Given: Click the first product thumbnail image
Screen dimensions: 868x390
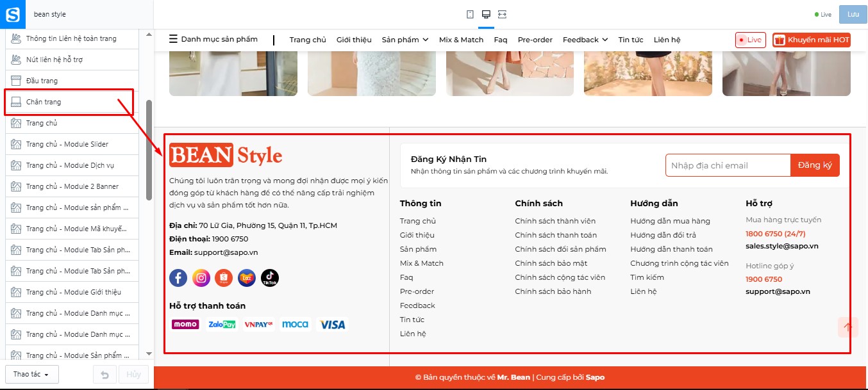Looking at the screenshot, I should pos(233,74).
